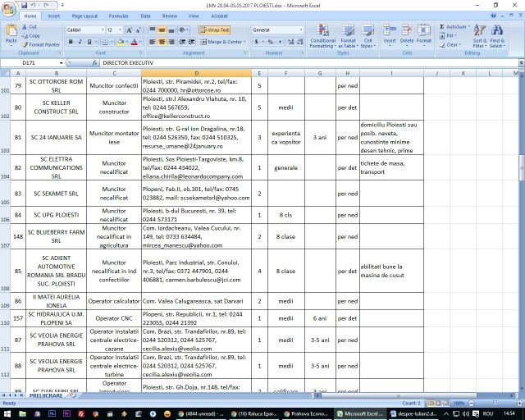Click the Select All corner button

(5, 73)
